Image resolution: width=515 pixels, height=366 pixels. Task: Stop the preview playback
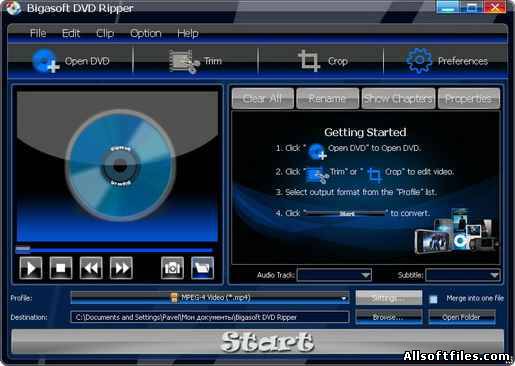click(x=61, y=268)
